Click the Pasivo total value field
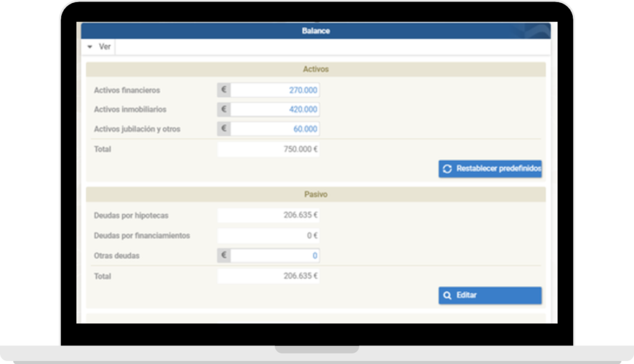 pyautogui.click(x=269, y=276)
